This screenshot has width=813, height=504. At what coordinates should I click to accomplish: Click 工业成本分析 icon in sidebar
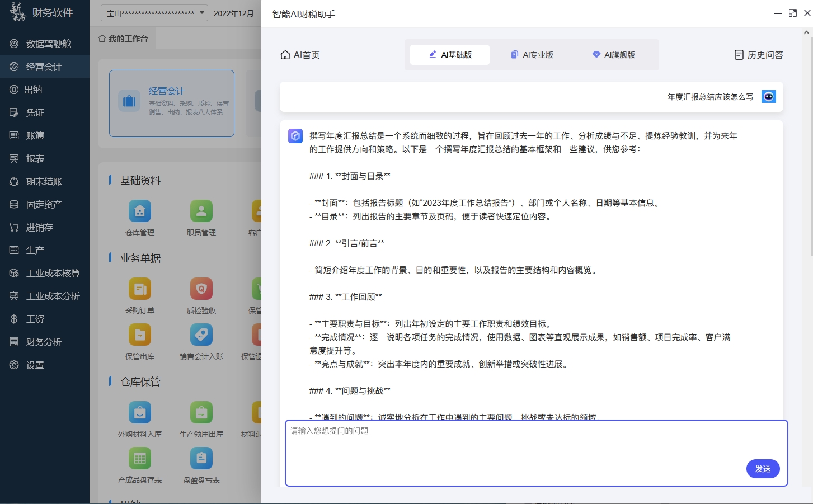(x=14, y=296)
